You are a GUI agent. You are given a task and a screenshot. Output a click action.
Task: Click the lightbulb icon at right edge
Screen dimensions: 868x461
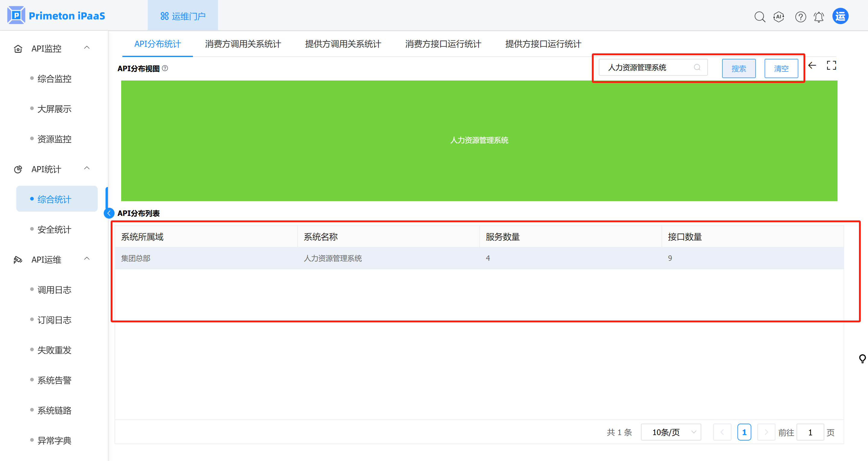click(x=862, y=358)
